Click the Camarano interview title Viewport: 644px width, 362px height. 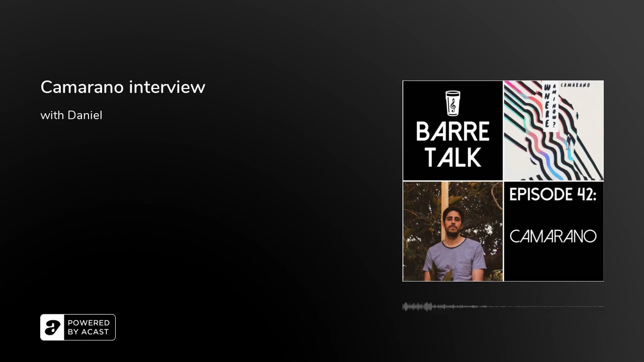123,87
